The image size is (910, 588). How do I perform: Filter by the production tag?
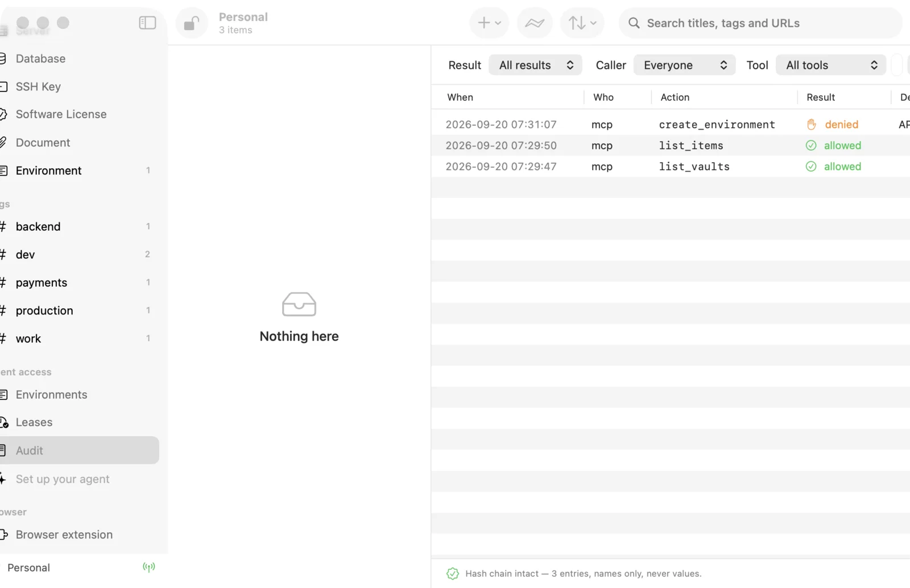click(x=80, y=310)
